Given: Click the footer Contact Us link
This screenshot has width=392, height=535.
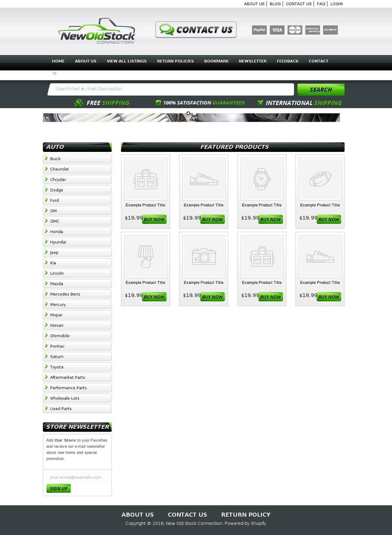Looking at the screenshot, I should pyautogui.click(x=187, y=515).
